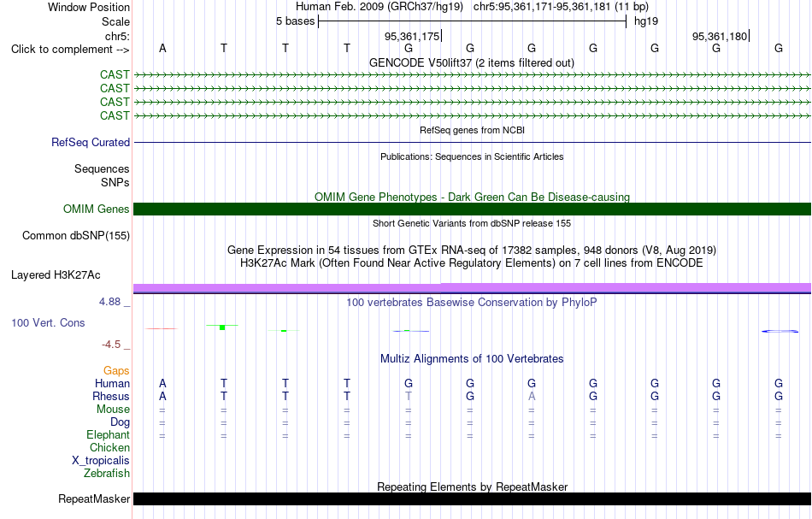Open the RefSeq Curated track label
This screenshot has height=519, width=812.
91,142
